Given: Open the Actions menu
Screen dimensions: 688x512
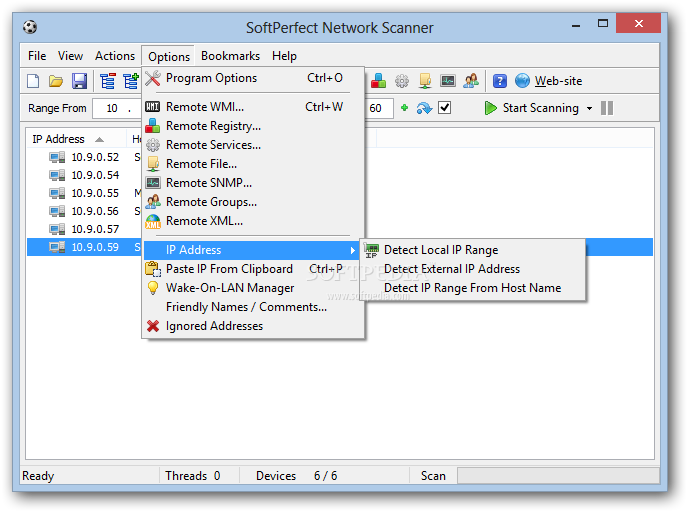Looking at the screenshot, I should [115, 56].
